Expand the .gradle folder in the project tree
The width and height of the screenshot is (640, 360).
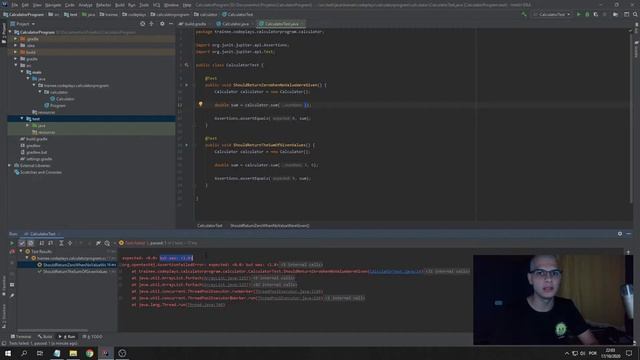(x=16, y=39)
